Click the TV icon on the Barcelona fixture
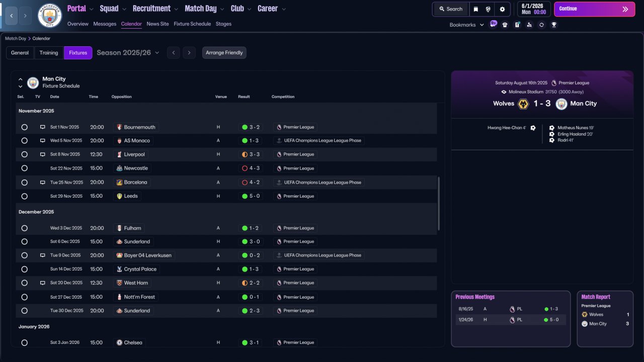 [43, 183]
